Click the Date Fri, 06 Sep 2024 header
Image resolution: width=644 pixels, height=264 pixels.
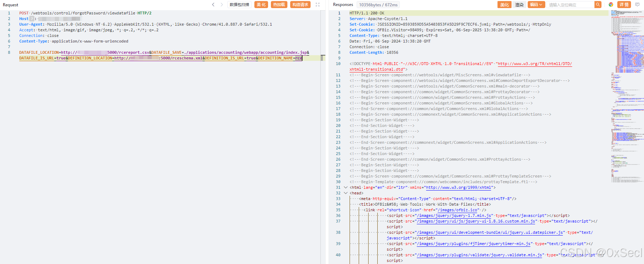click(x=390, y=41)
